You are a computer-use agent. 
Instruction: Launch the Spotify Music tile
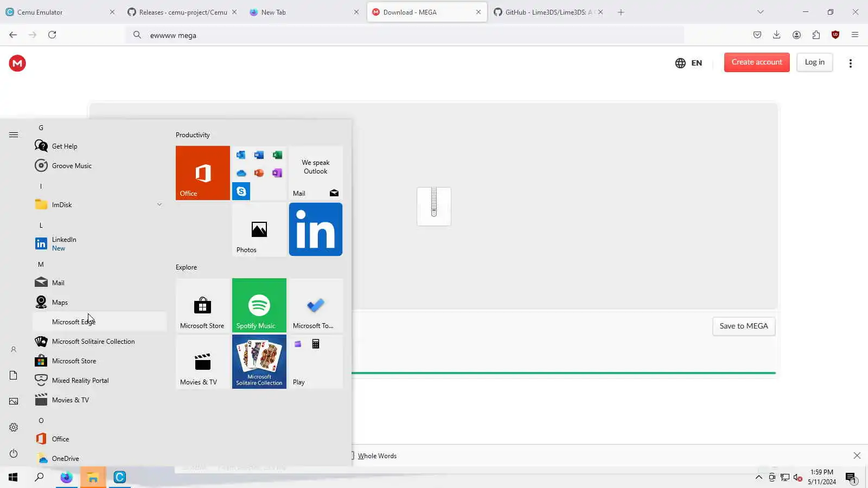click(x=259, y=305)
